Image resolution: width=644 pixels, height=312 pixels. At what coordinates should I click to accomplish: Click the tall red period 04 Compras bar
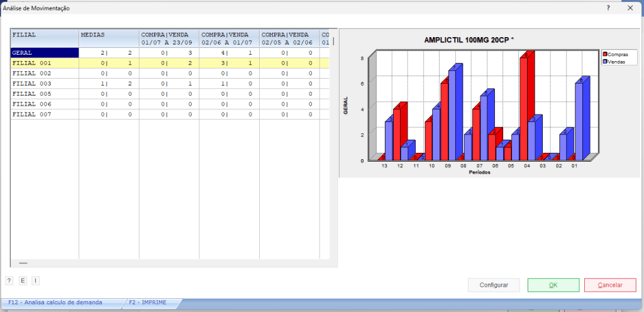click(x=524, y=107)
